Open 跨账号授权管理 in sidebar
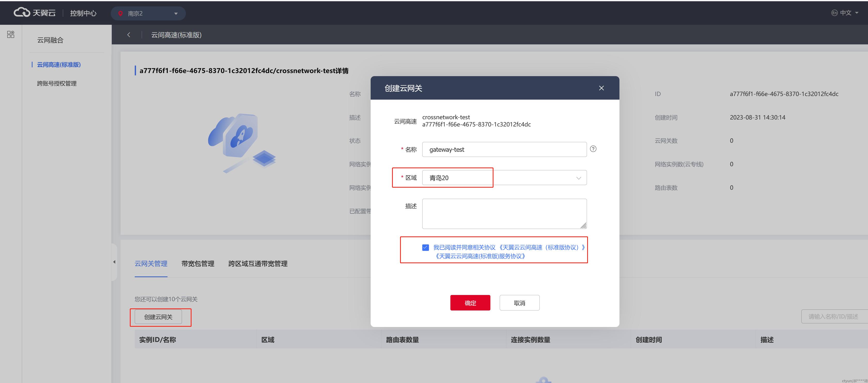Image resolution: width=868 pixels, height=383 pixels. pyautogui.click(x=57, y=84)
